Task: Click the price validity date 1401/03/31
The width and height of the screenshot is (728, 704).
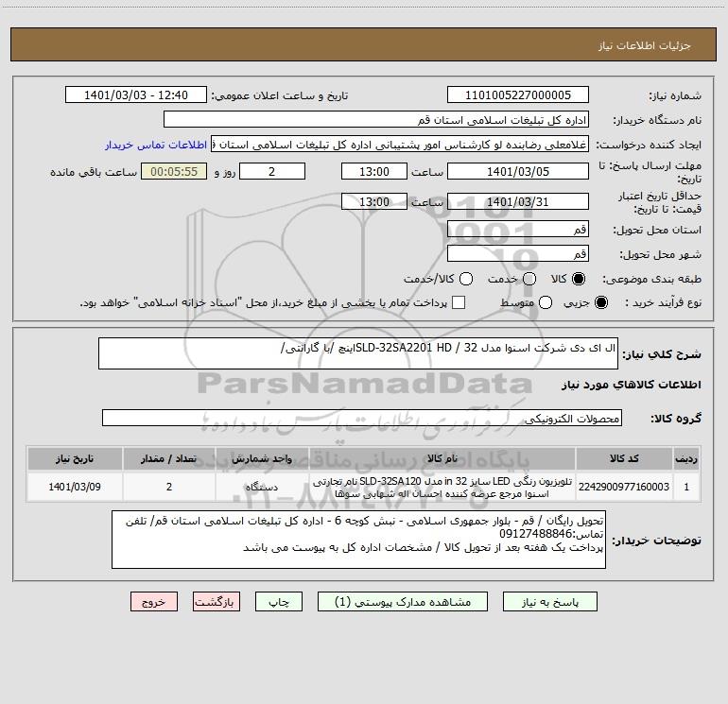Action: tap(518, 202)
